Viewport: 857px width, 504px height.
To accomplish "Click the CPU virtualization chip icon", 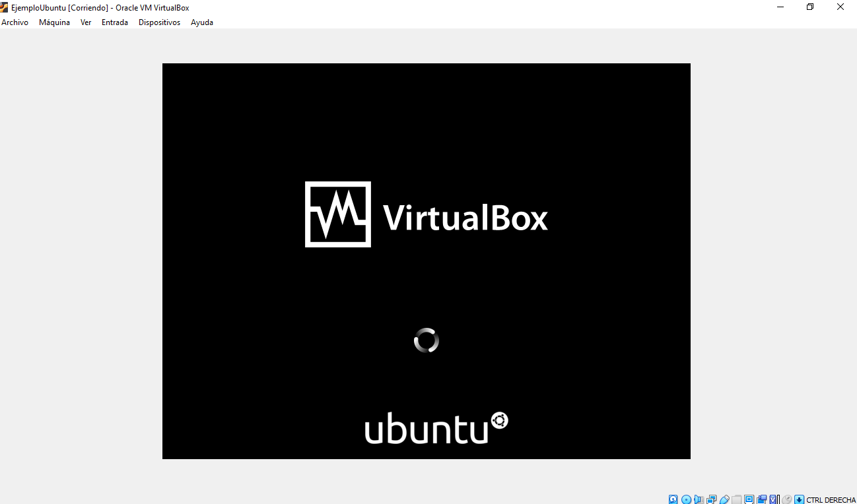I will click(774, 499).
